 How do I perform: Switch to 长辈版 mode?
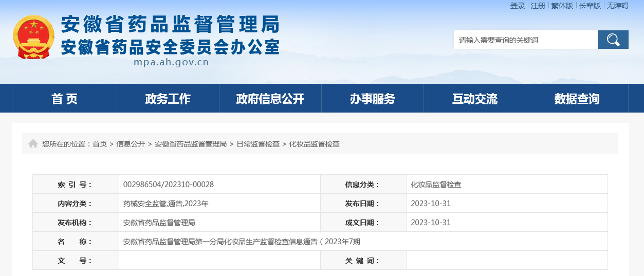(590, 6)
